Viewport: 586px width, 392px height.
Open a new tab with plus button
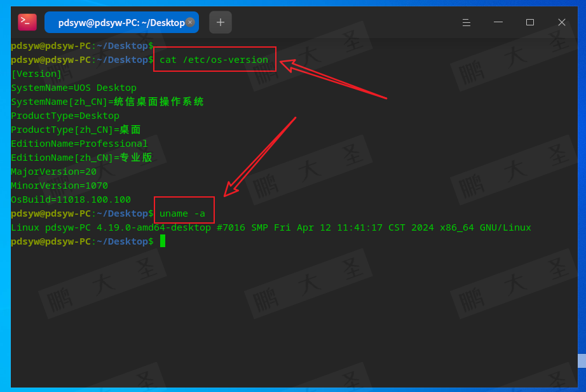[221, 22]
